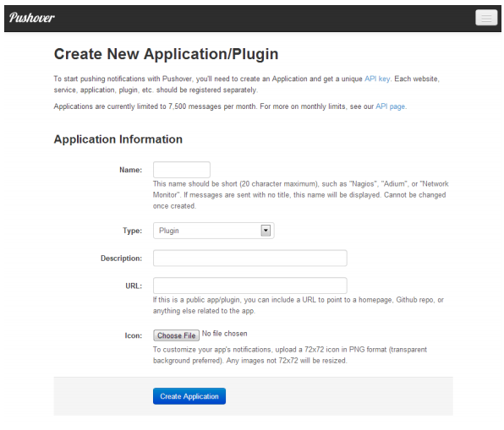Click the Icon: field label
Image resolution: width=504 pixels, height=430 pixels.
pyautogui.click(x=134, y=335)
